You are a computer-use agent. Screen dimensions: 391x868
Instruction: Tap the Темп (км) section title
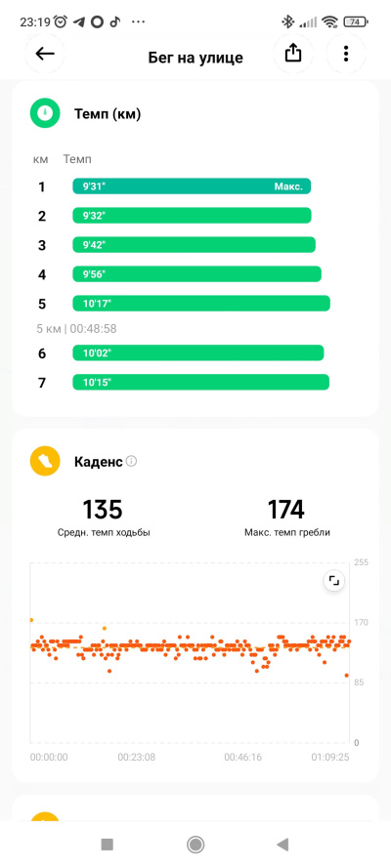[x=108, y=114]
